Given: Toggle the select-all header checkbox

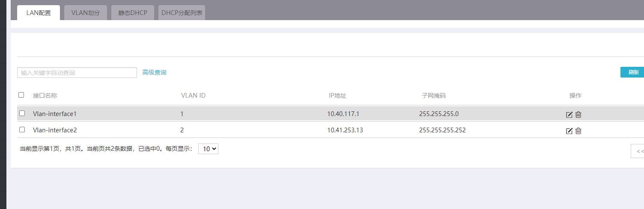Looking at the screenshot, I should (21, 95).
